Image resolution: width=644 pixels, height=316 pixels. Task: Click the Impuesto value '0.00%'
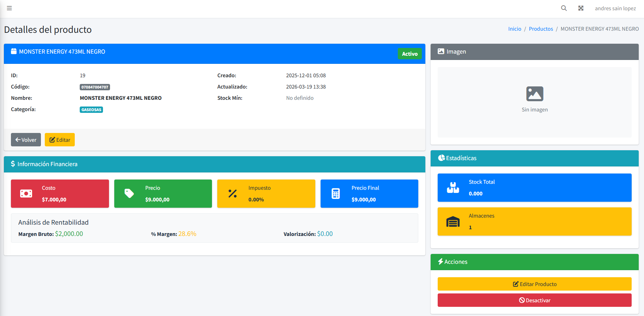coord(256,200)
